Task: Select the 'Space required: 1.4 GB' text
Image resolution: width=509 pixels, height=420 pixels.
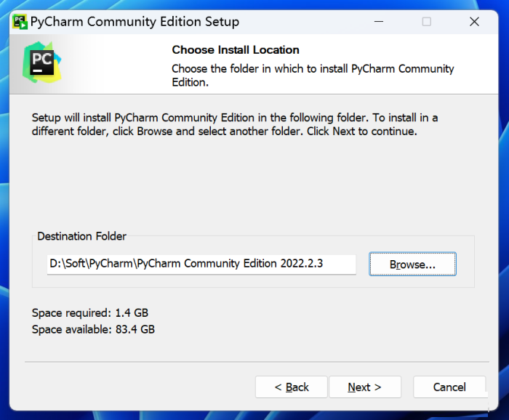Action: click(x=90, y=312)
